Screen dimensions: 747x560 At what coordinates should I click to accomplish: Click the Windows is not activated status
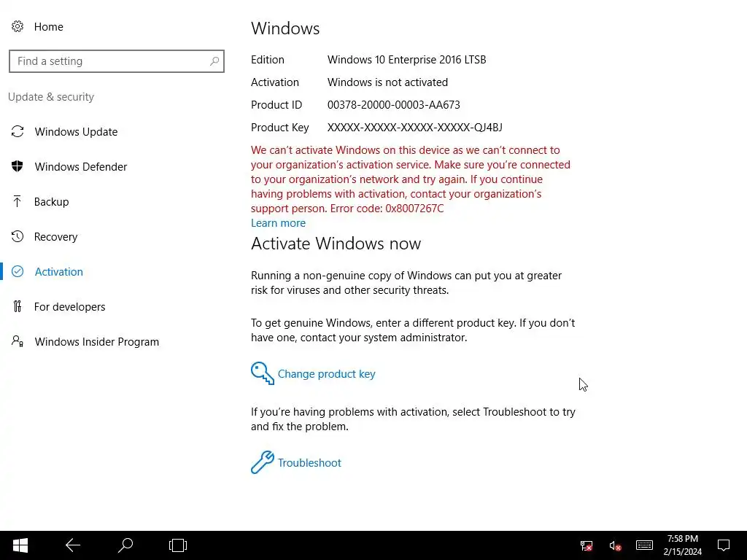tap(387, 82)
